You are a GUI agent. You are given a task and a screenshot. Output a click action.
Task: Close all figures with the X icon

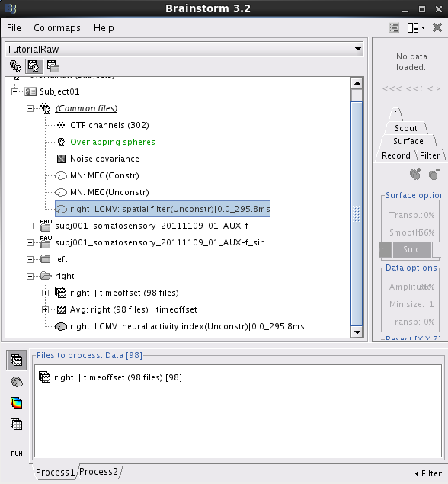[437, 27]
